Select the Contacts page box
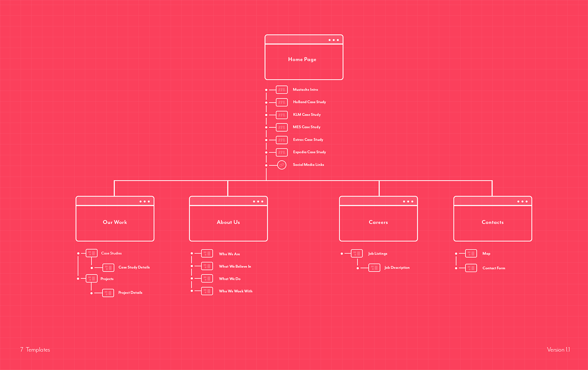This screenshot has width=588, height=370. click(x=493, y=219)
